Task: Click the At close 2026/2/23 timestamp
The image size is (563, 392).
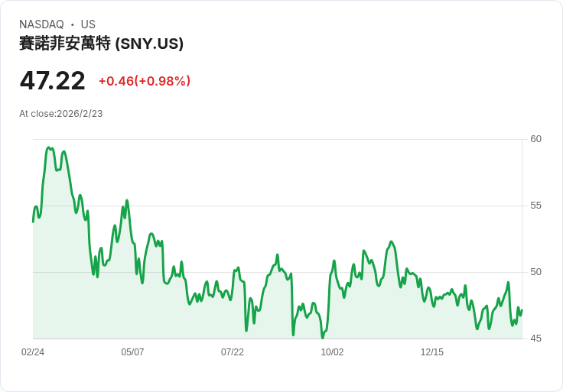Action: (61, 114)
